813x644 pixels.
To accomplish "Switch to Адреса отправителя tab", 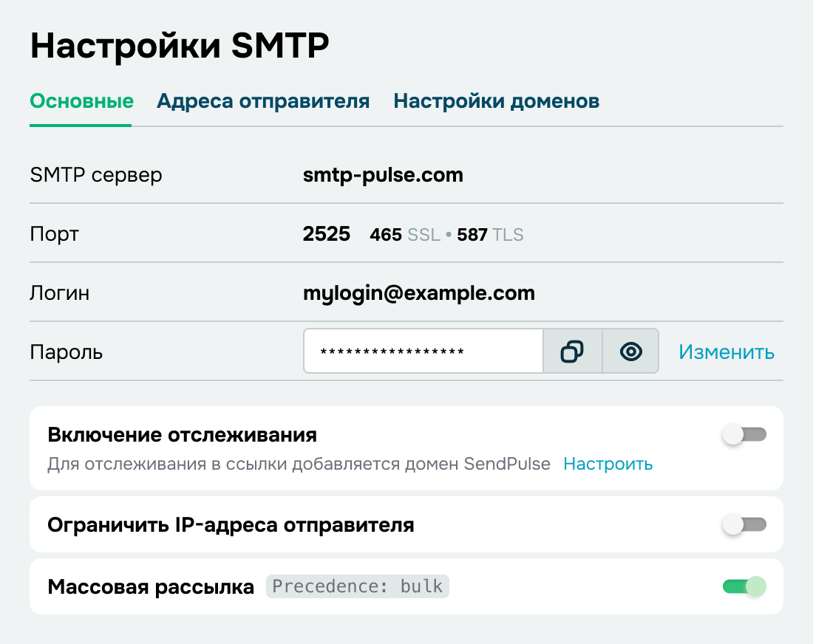I will point(263,101).
